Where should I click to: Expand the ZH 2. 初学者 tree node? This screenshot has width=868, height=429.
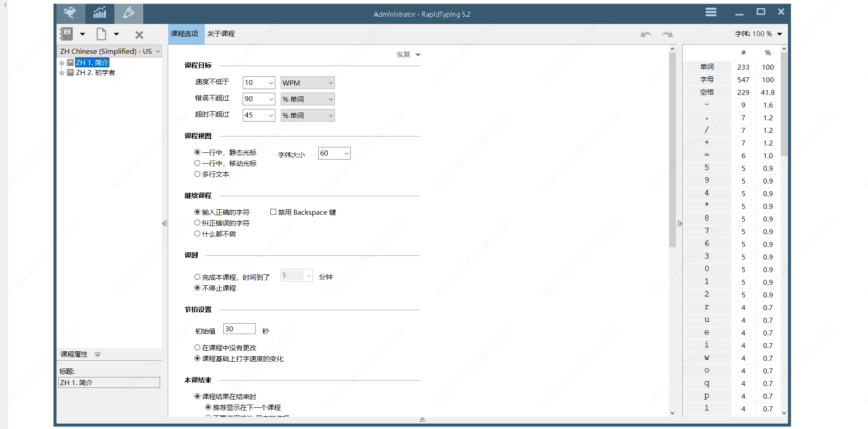coord(61,73)
